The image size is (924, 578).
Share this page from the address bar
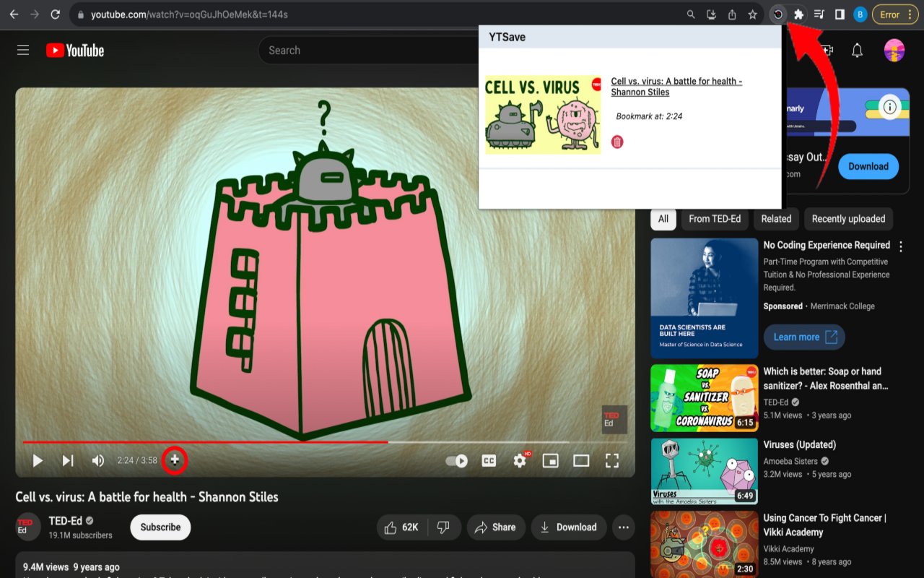point(732,14)
